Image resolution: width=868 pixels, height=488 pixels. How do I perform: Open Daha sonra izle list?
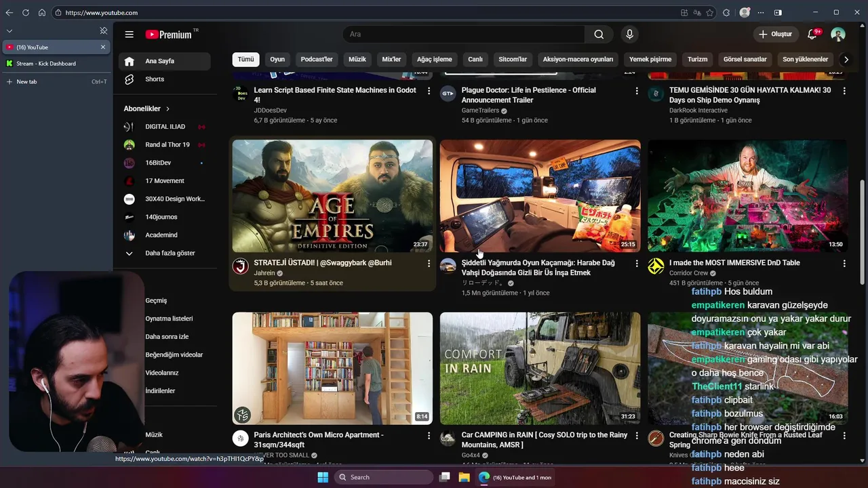click(167, 337)
